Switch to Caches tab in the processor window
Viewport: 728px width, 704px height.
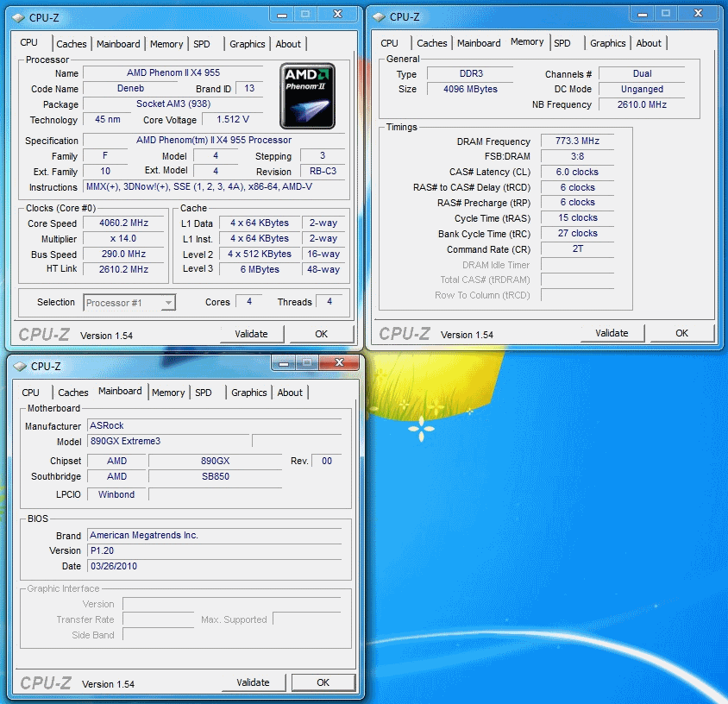tap(72, 44)
